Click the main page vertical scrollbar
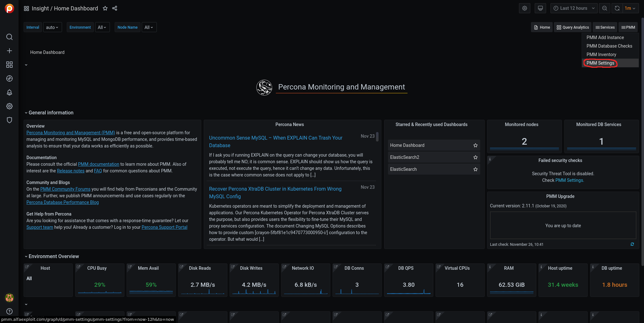The height and width of the screenshot is (323, 644). pyautogui.click(x=642, y=142)
